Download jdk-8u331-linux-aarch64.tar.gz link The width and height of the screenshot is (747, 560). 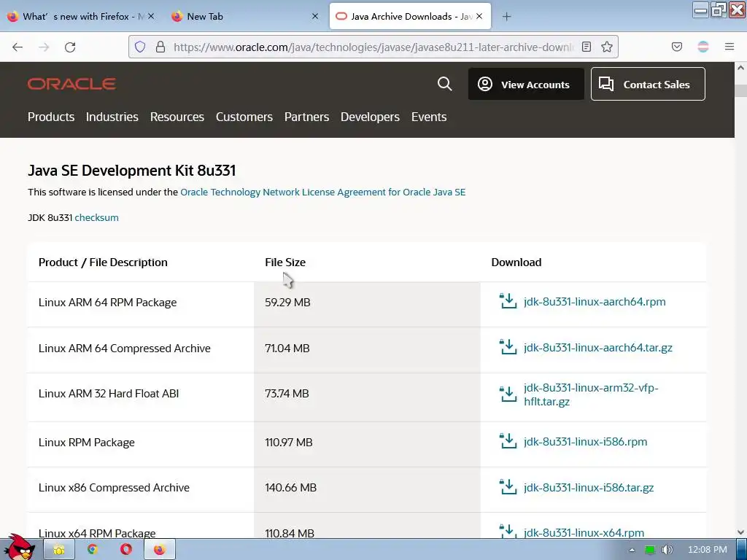598,348
